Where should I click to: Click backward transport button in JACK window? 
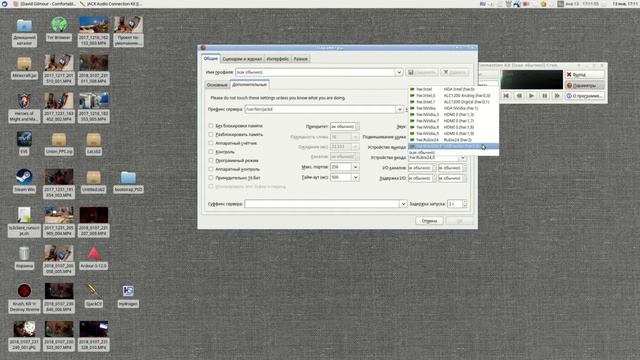pos(519,96)
